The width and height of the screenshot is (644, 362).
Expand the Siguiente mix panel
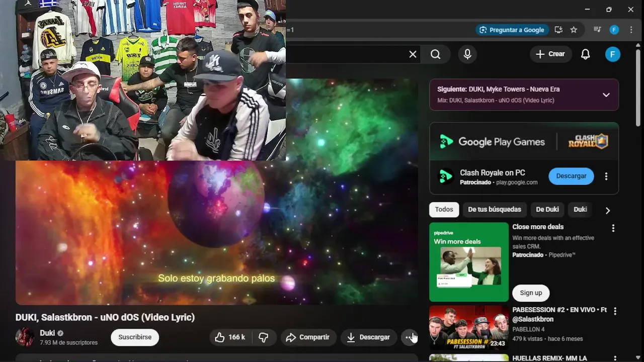(606, 95)
